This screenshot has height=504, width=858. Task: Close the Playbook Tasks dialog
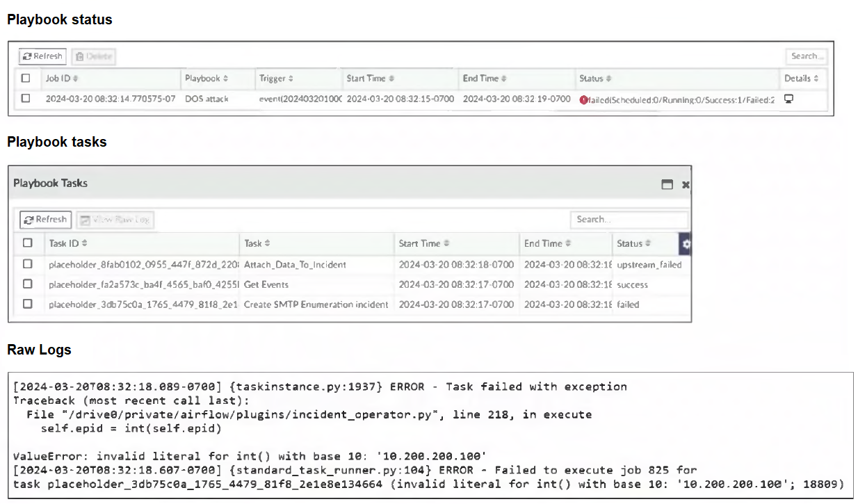pyautogui.click(x=685, y=184)
